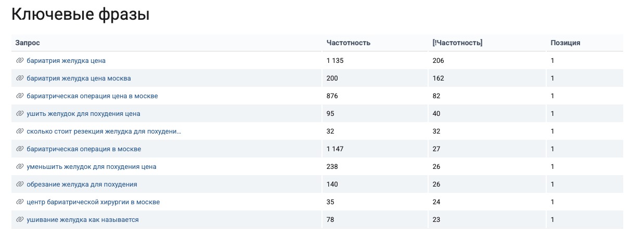Viewport: 644px width, 237px height.
Task: Click link icon next to 'бариатрическая операция цена в москве'
Action: pyautogui.click(x=20, y=96)
